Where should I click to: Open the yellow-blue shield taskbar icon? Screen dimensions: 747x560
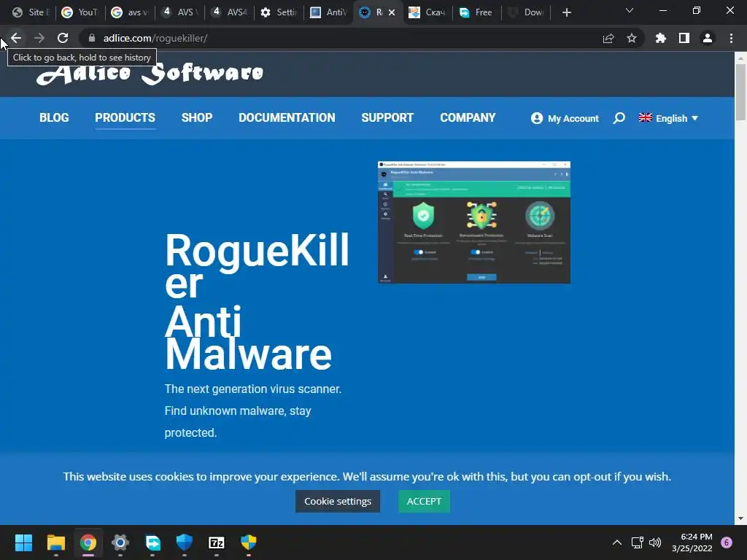coord(249,542)
